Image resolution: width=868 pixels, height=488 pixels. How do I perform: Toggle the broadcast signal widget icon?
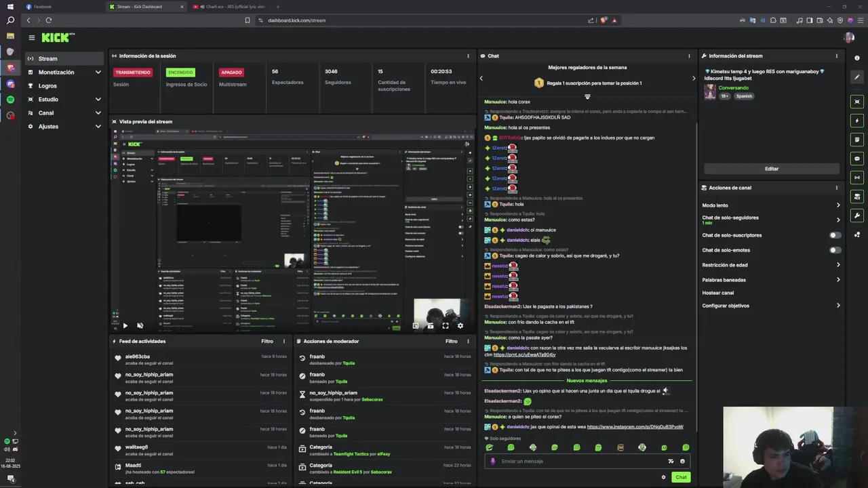point(857,178)
